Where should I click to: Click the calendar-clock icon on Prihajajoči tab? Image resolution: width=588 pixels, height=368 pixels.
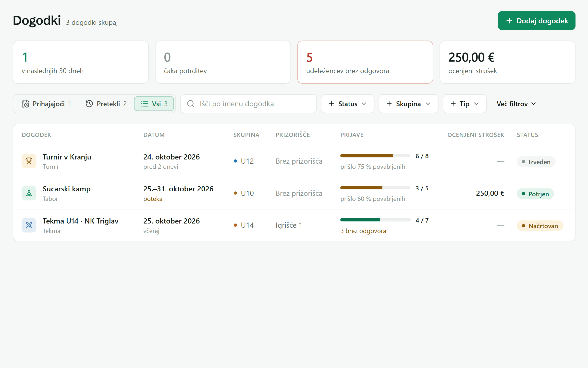click(x=25, y=104)
